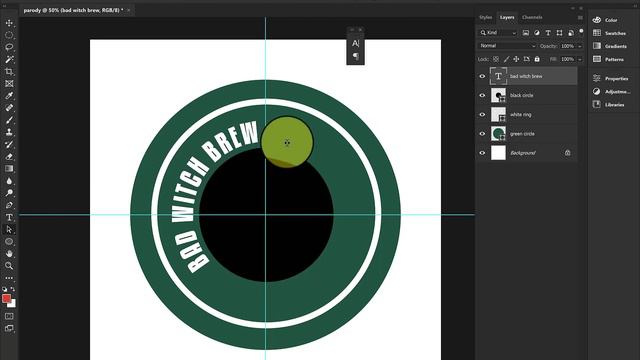Open Paragraph panel icon
The image size is (640, 360).
[x=356, y=56]
